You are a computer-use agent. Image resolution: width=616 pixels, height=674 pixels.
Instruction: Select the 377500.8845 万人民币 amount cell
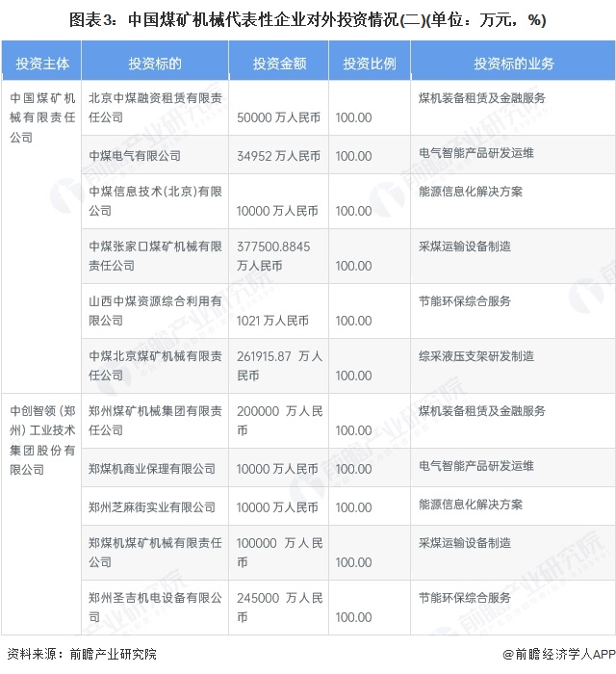point(274,255)
